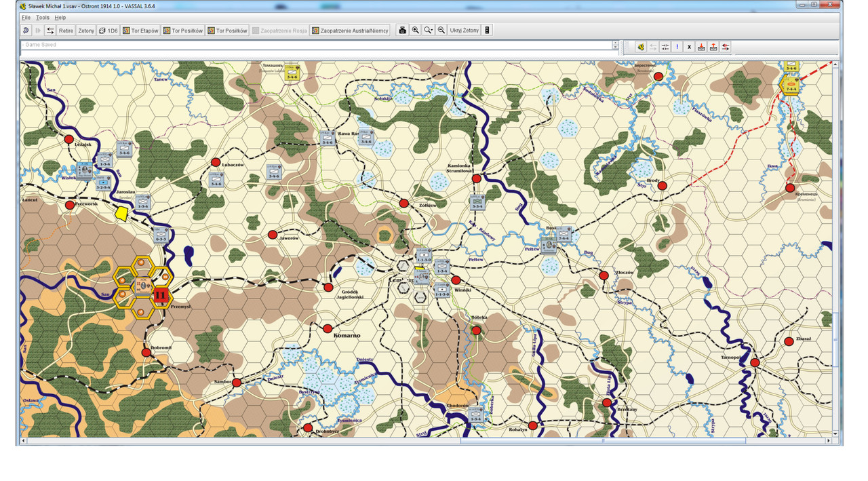The width and height of the screenshot is (868, 481).
Task: Click the VASSAL server status icon
Action: point(640,47)
